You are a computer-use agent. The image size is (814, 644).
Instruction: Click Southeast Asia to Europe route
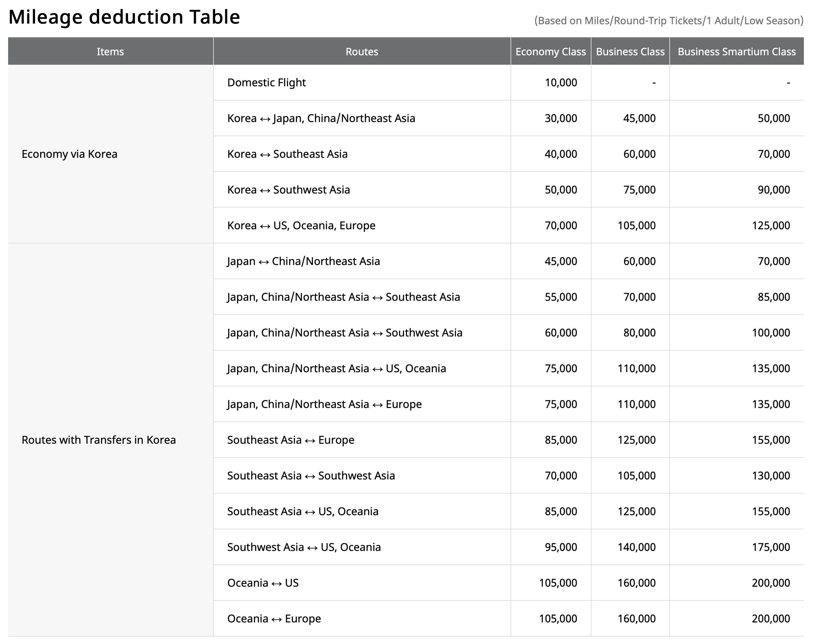(x=290, y=440)
